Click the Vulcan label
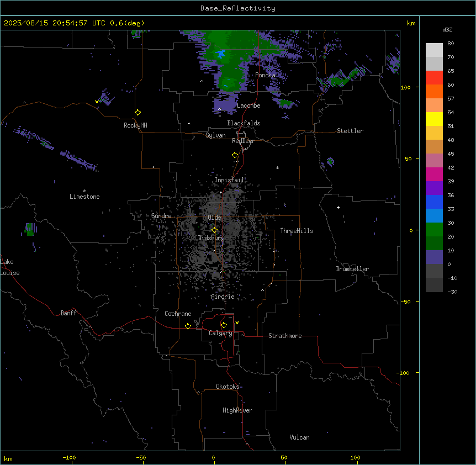This screenshot has height=465, width=476. point(299,437)
